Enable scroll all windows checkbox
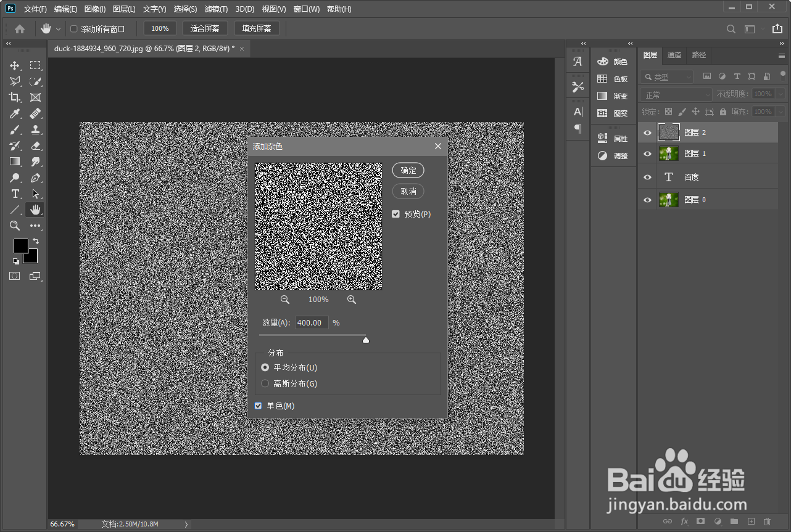This screenshot has width=791, height=532. click(74, 29)
